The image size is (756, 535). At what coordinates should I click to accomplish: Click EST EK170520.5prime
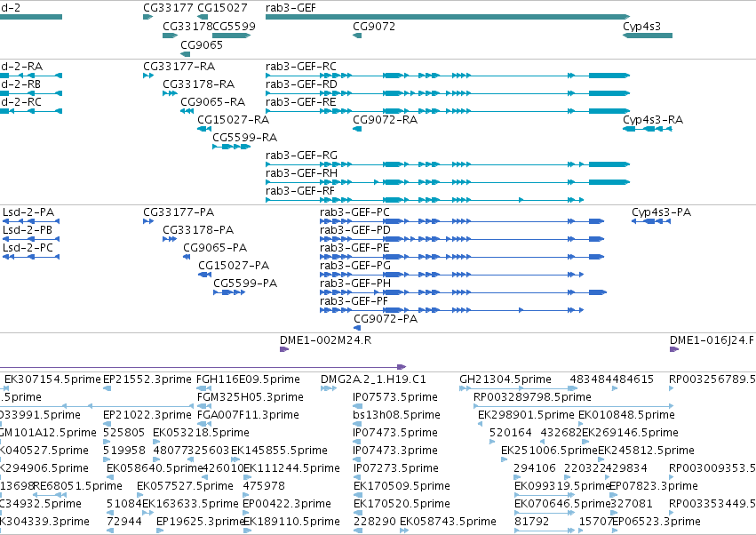tap(402, 504)
